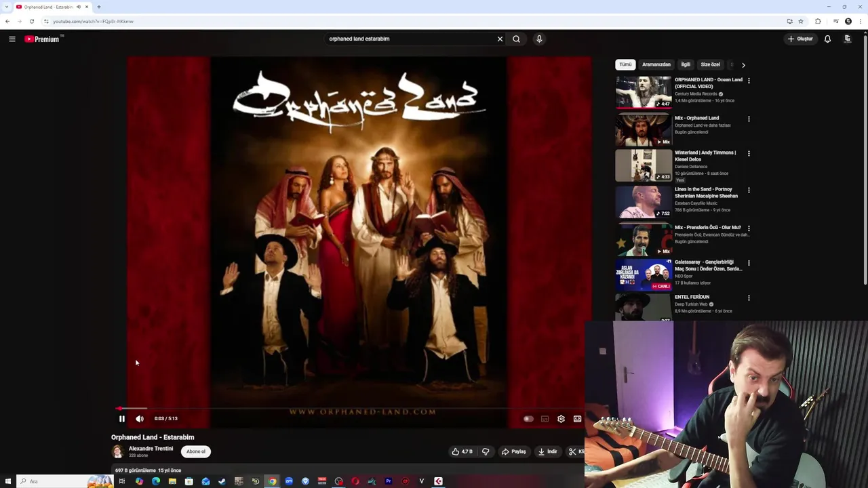Open the Ocean Land official video thumbnail
The height and width of the screenshot is (488, 868).
[644, 92]
